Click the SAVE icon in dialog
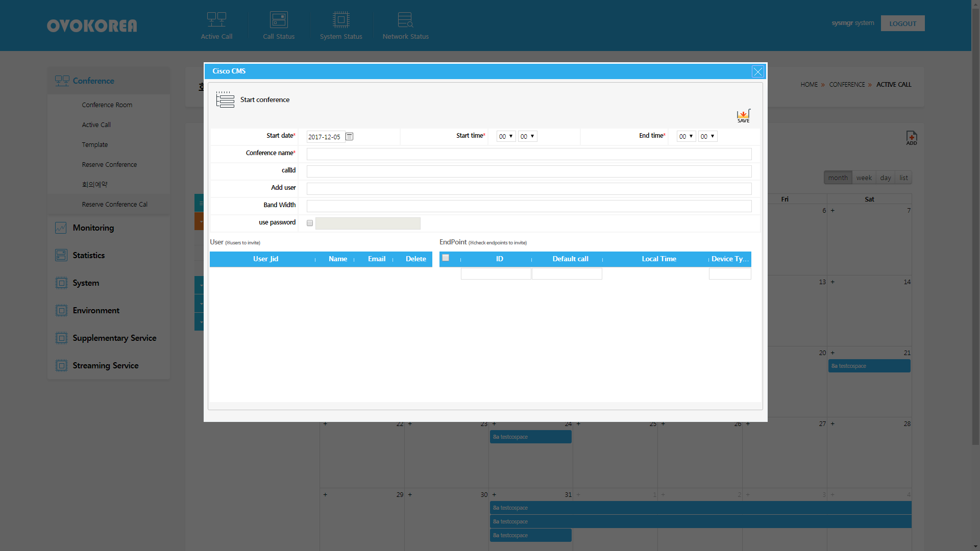Screen dimensions: 980x551 [743, 115]
